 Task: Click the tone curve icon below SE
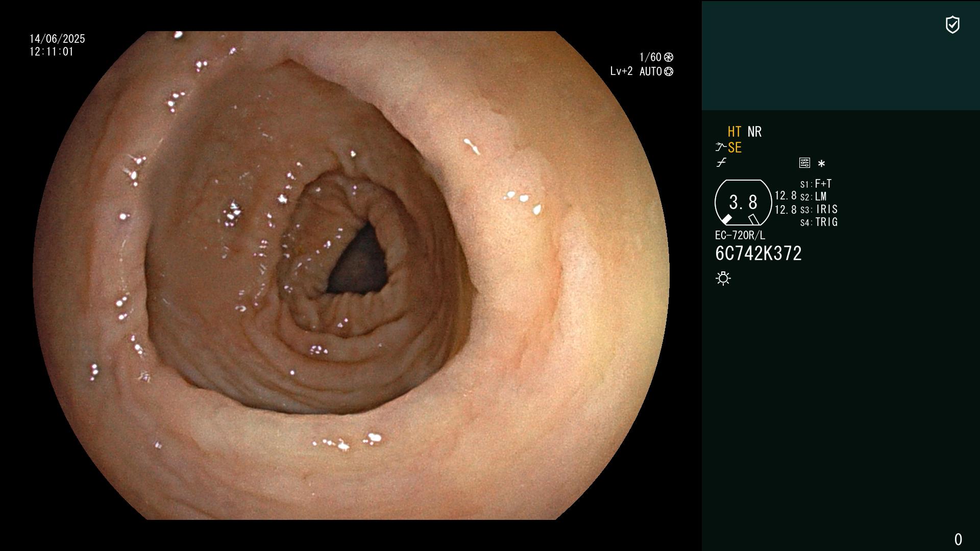point(721,163)
